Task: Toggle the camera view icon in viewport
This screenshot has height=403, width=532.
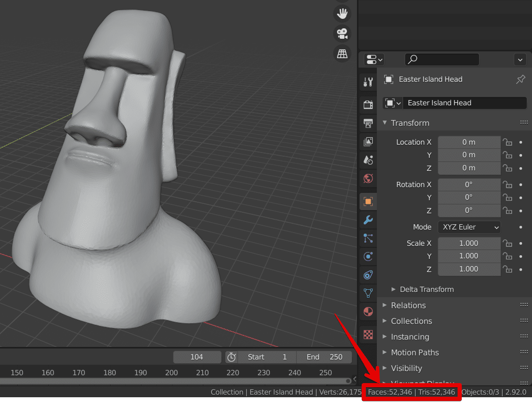Action: 342,34
